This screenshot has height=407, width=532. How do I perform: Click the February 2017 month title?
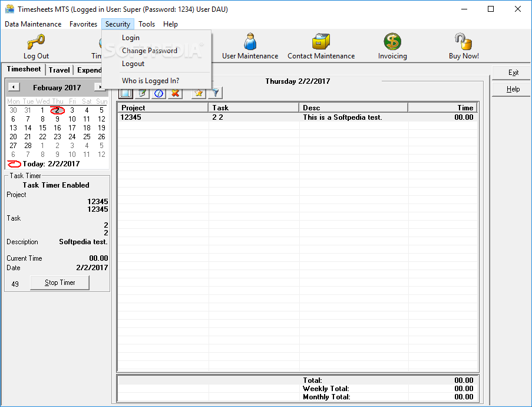click(x=57, y=88)
